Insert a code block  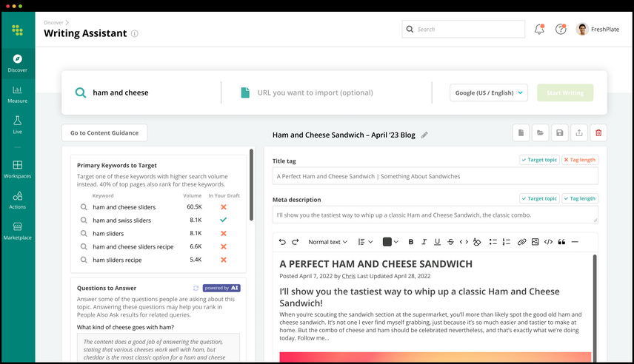pos(548,242)
